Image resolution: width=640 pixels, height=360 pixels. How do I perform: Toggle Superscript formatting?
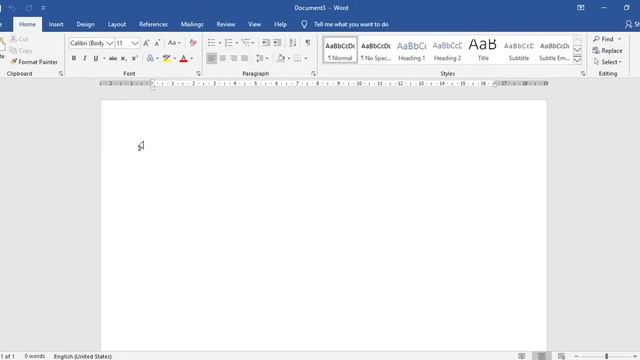pyautogui.click(x=135, y=58)
